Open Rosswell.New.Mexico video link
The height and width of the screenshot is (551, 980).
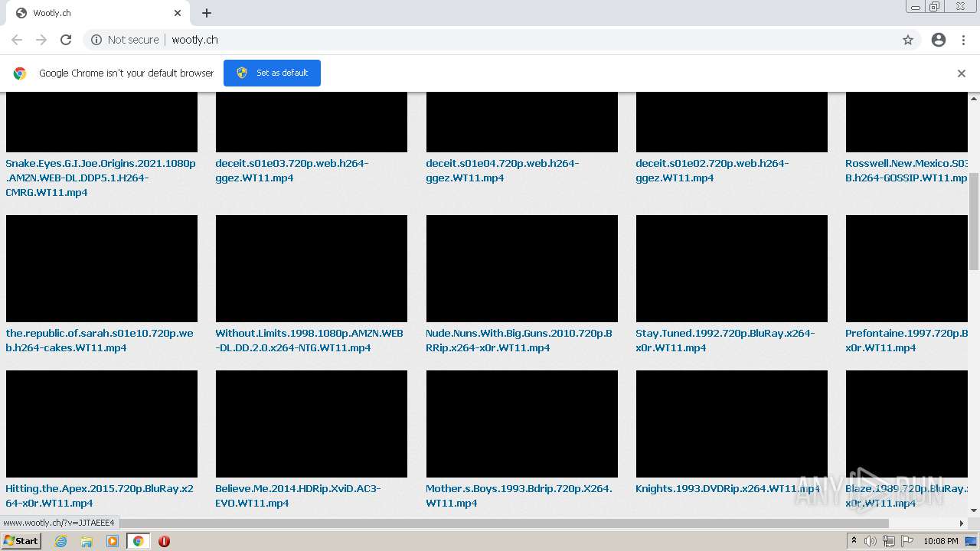pyautogui.click(x=907, y=171)
